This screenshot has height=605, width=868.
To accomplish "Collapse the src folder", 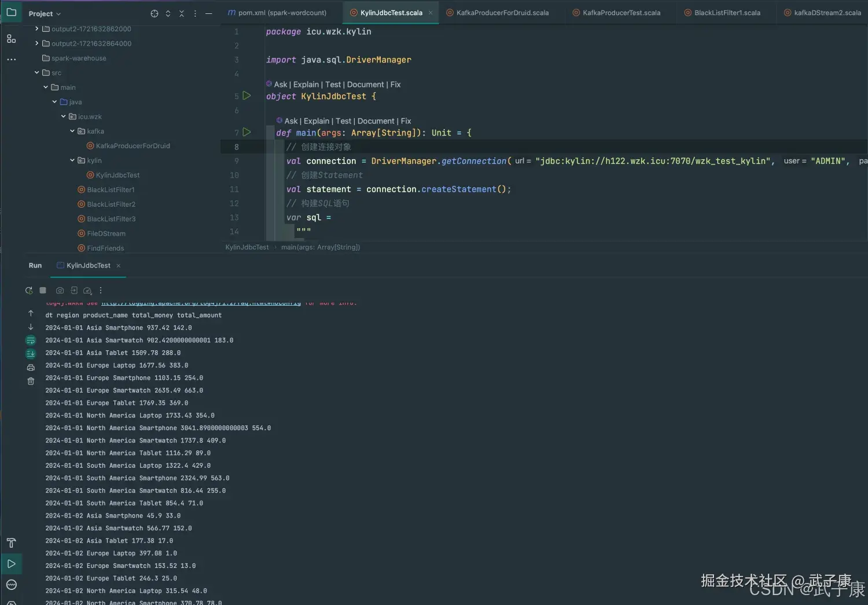I will tap(37, 72).
